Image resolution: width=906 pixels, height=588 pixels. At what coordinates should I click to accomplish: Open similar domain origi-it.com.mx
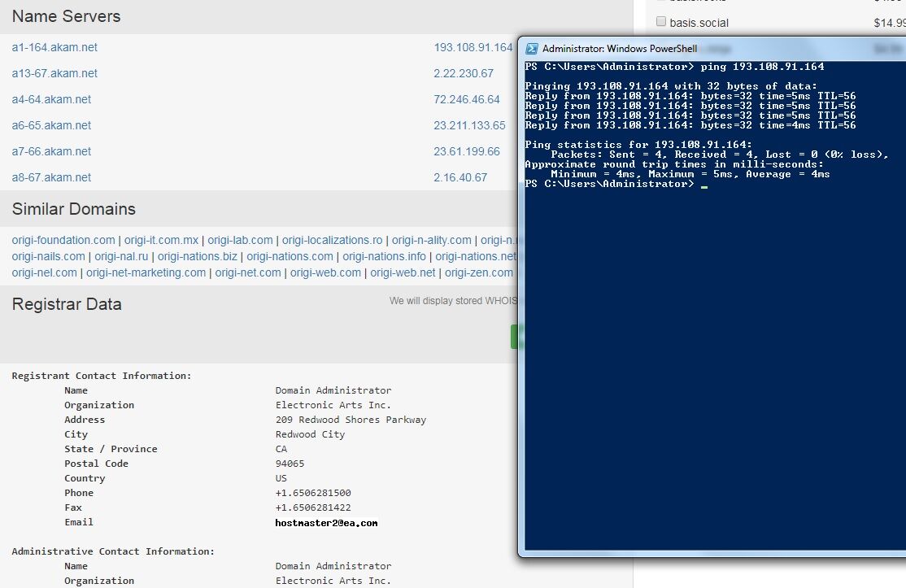[x=161, y=240]
